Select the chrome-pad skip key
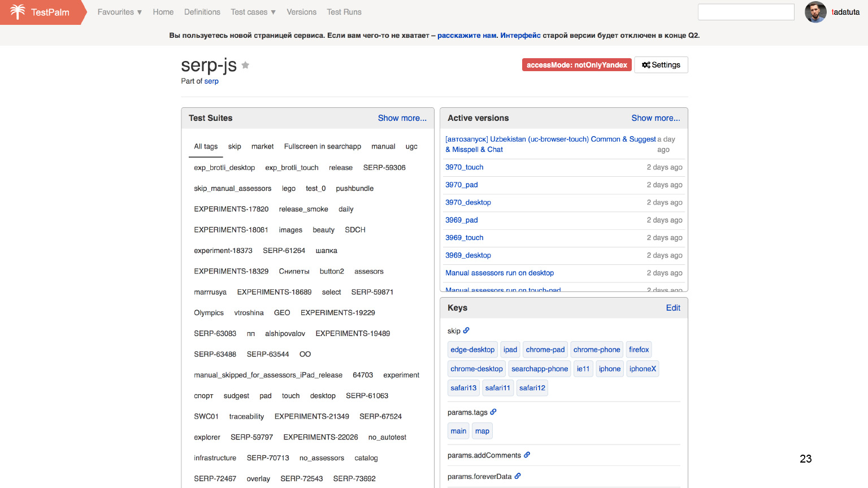The height and width of the screenshot is (488, 868). pyautogui.click(x=545, y=350)
